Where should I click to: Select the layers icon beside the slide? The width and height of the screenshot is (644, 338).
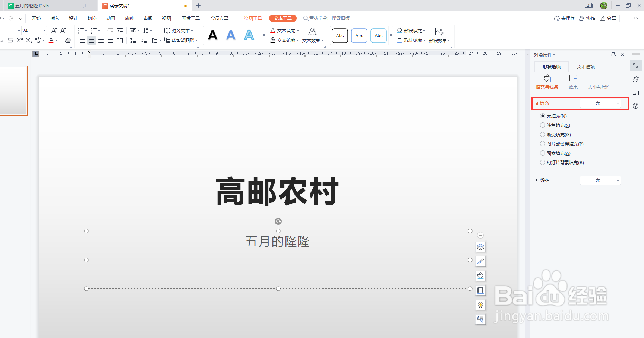point(480,247)
